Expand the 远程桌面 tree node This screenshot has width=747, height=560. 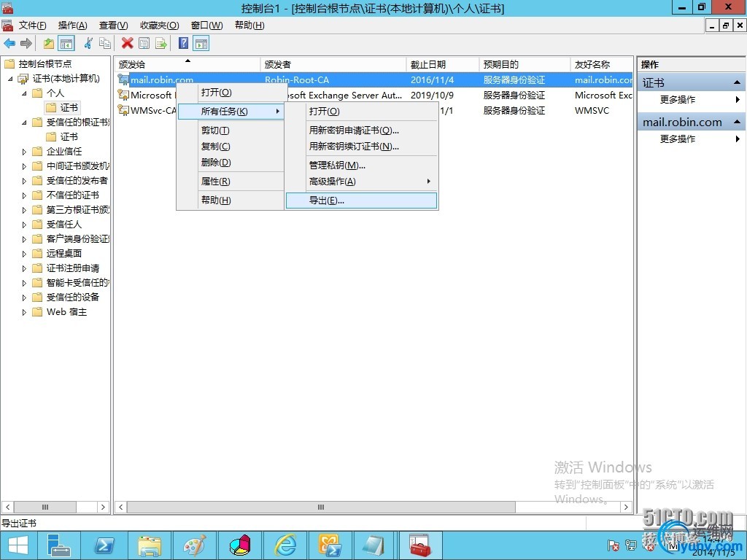tap(24, 254)
